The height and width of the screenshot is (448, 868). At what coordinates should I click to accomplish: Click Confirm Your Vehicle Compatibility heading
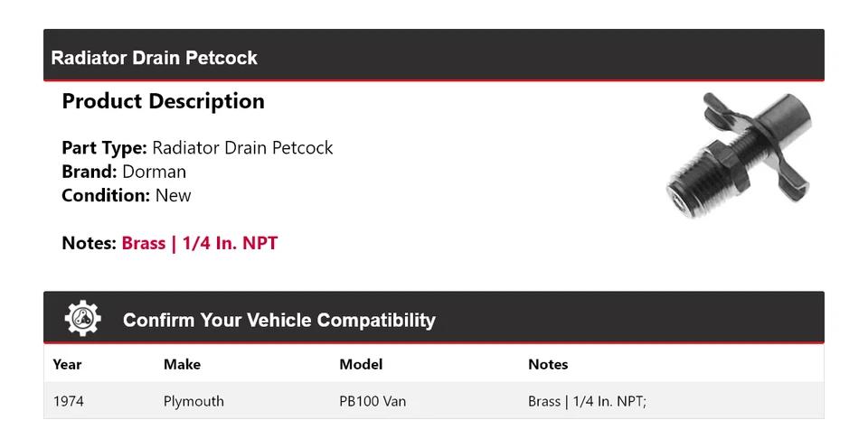point(278,320)
